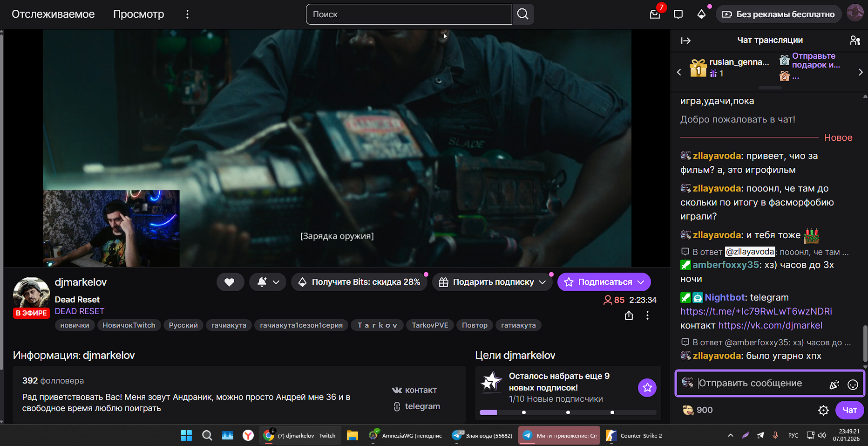This screenshot has height=446, width=868.
Task: Open the notifications inbox icon
Action: coord(655,14)
